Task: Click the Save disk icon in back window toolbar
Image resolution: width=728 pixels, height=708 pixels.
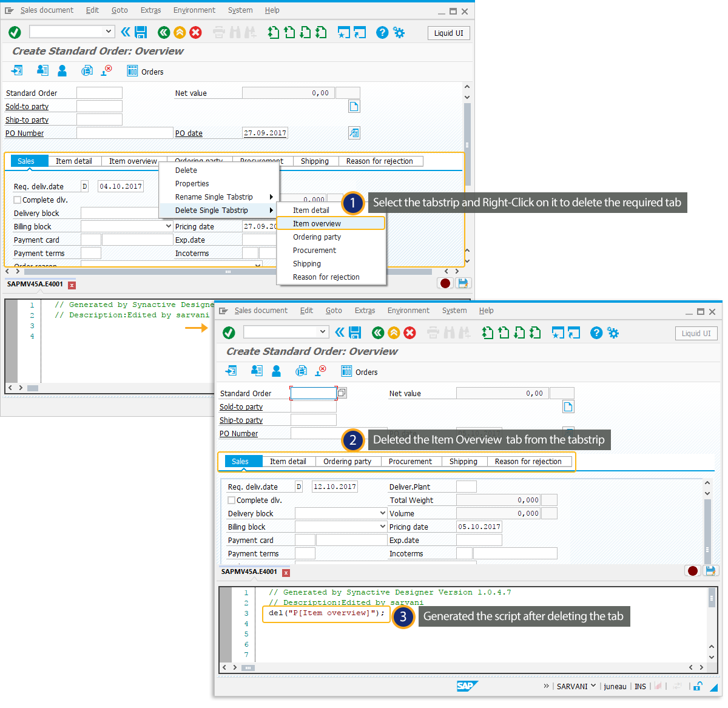Action: [141, 32]
